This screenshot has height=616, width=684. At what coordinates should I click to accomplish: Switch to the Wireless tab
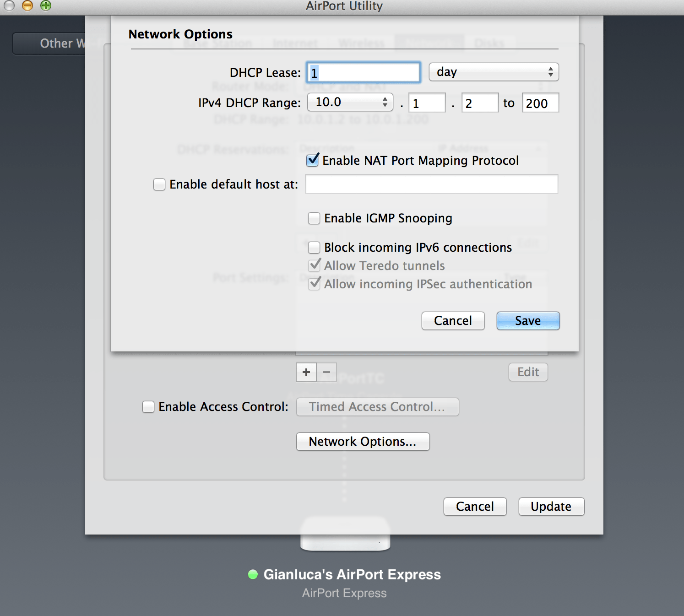pyautogui.click(x=361, y=43)
